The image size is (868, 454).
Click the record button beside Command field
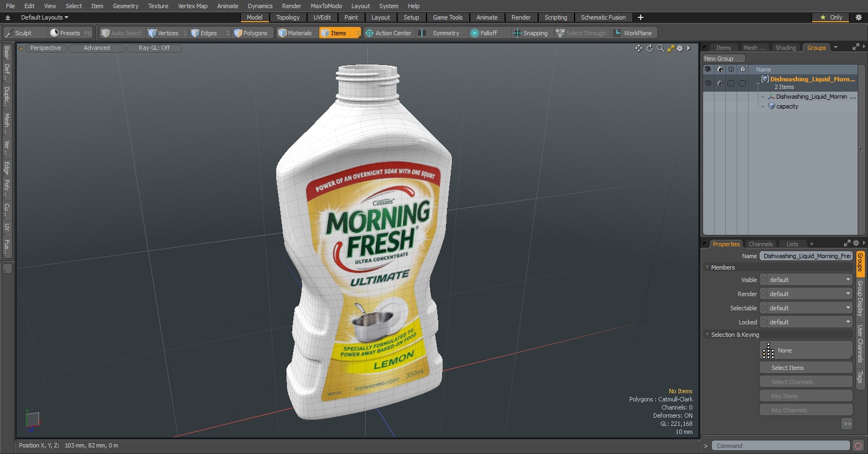[x=858, y=446]
